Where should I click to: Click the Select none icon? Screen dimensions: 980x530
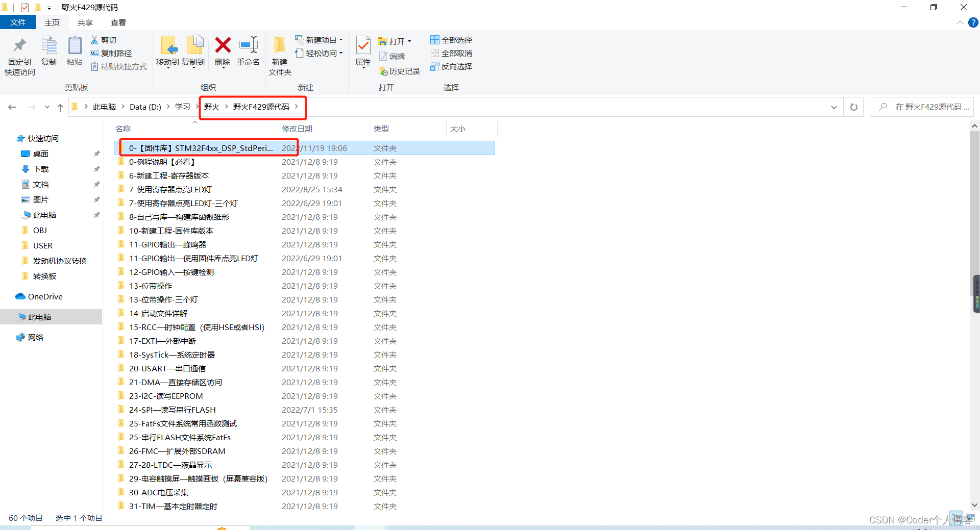435,53
